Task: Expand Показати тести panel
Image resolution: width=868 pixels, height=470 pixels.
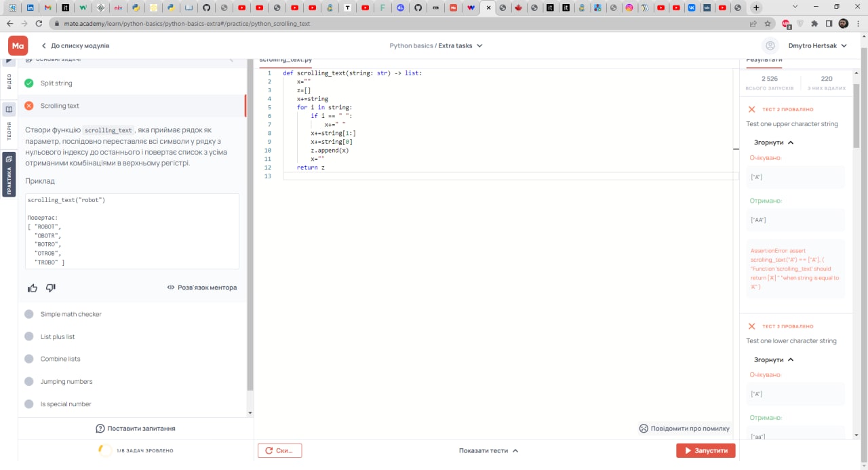Action: pyautogui.click(x=488, y=450)
